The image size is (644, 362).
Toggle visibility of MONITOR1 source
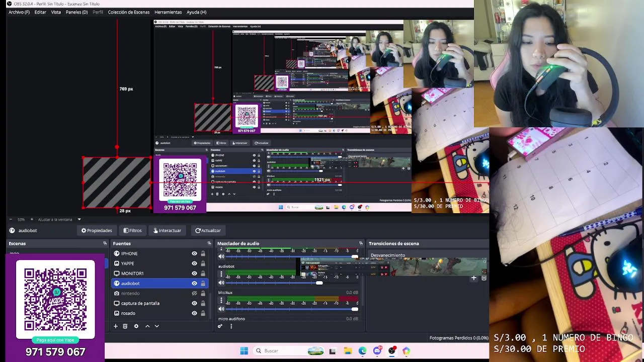click(x=194, y=274)
